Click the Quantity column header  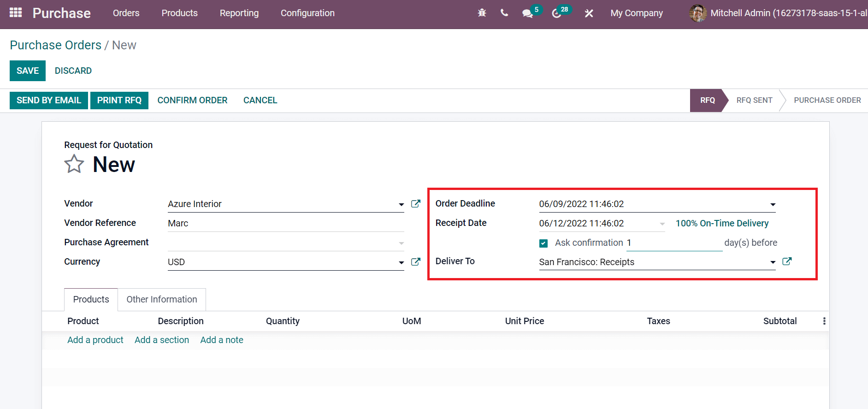283,321
